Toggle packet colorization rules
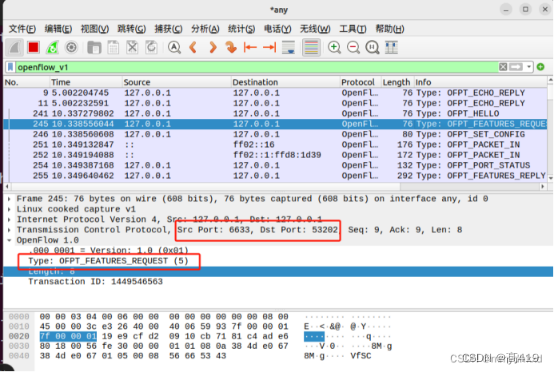 click(x=311, y=47)
